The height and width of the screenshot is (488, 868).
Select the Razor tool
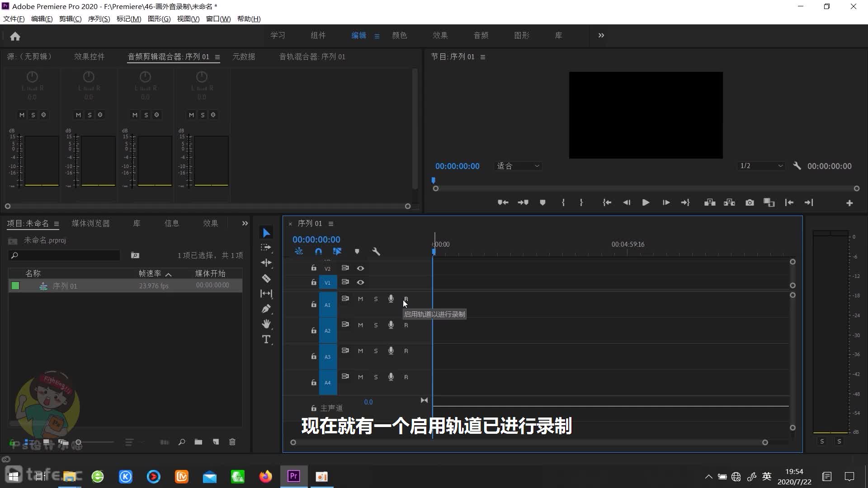click(266, 278)
